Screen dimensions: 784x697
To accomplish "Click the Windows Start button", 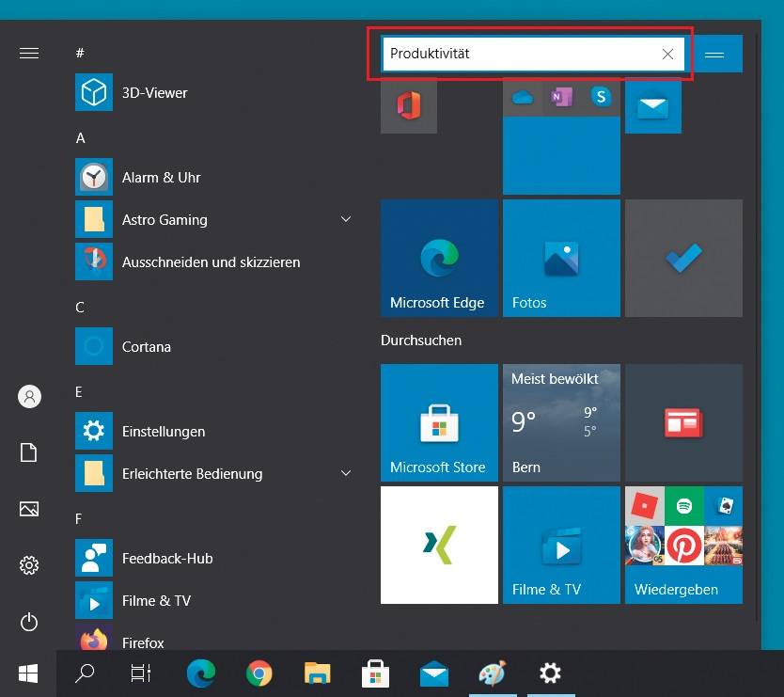I will (x=28, y=673).
